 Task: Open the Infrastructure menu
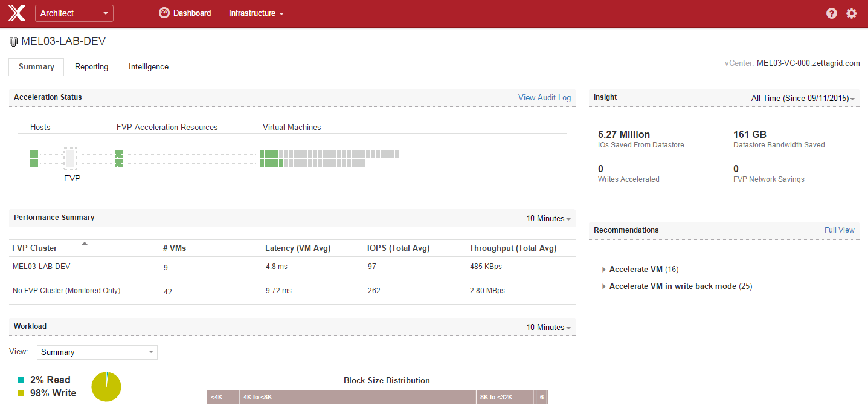(256, 13)
